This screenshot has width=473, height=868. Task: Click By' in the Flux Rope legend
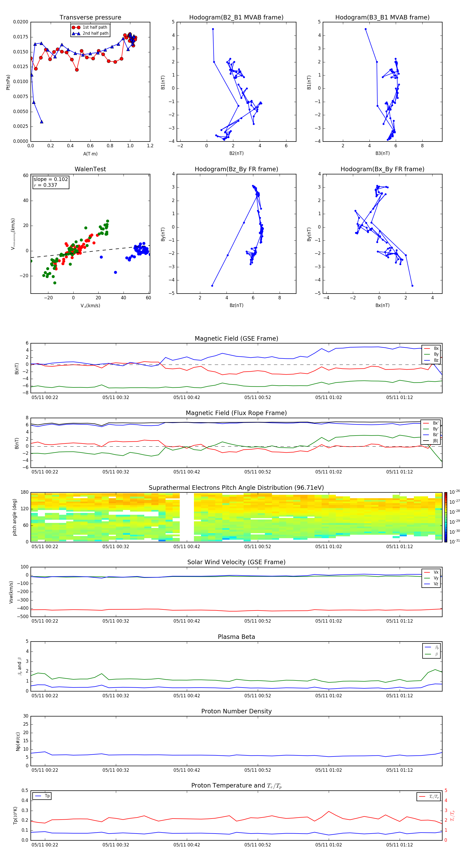[431, 429]
